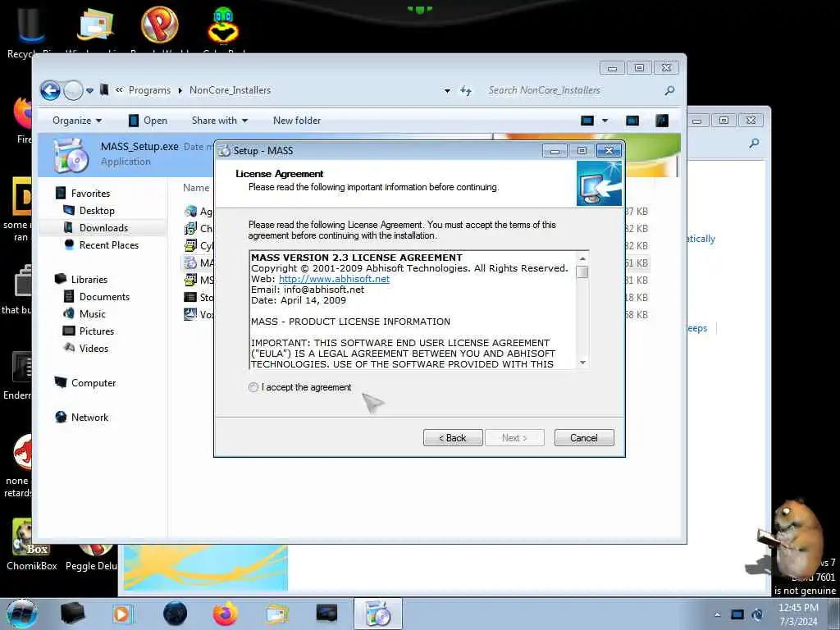The image size is (840, 630).
Task: Click the Explorer back navigation arrow
Action: (50, 90)
